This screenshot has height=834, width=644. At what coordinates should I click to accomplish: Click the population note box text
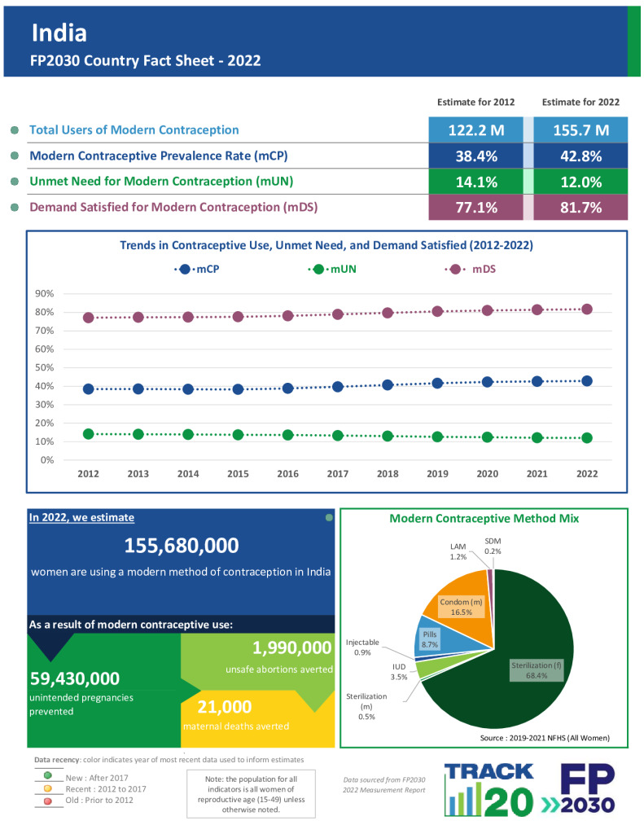(251, 794)
